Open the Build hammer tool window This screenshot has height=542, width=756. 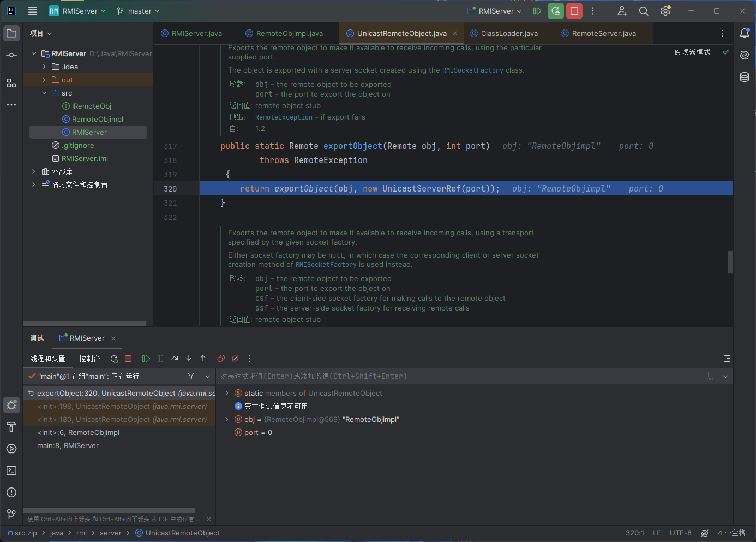11,427
